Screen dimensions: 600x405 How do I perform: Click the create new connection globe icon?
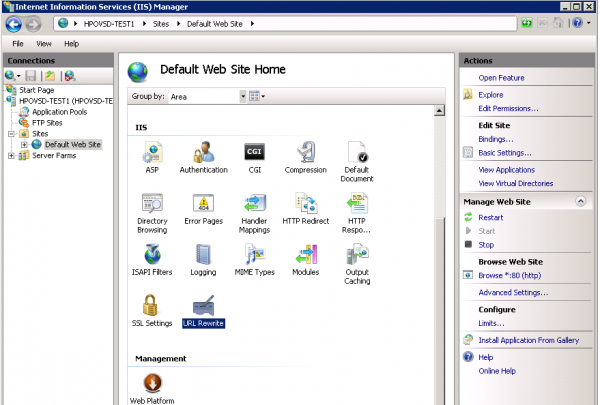(10, 76)
